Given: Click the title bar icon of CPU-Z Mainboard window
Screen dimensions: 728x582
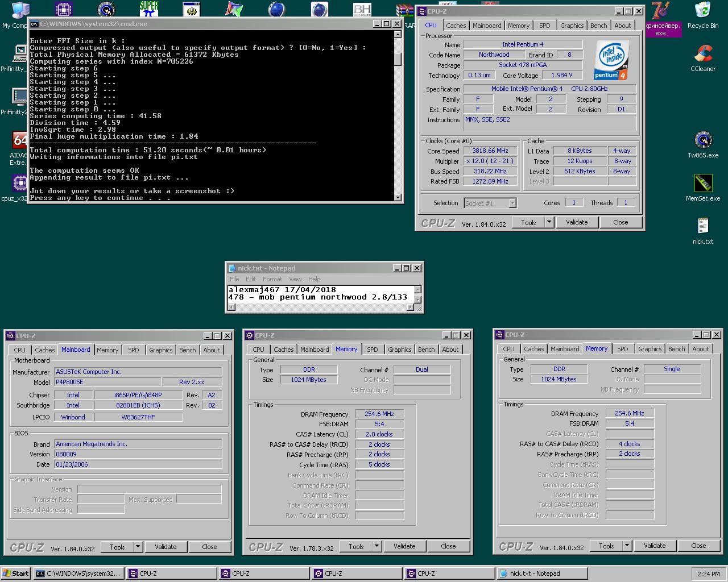Looking at the screenshot, I should click(x=10, y=336).
